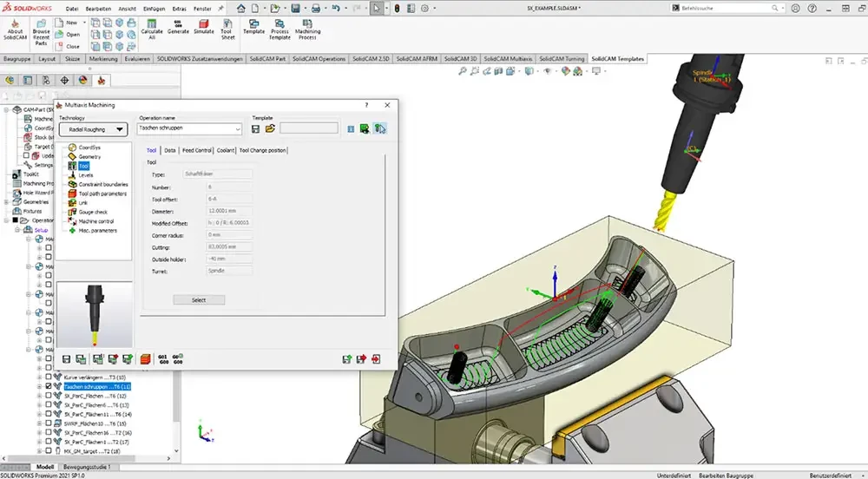Check the SX_ParC_Flächen16 T2 (16) checkbox

[48, 432]
